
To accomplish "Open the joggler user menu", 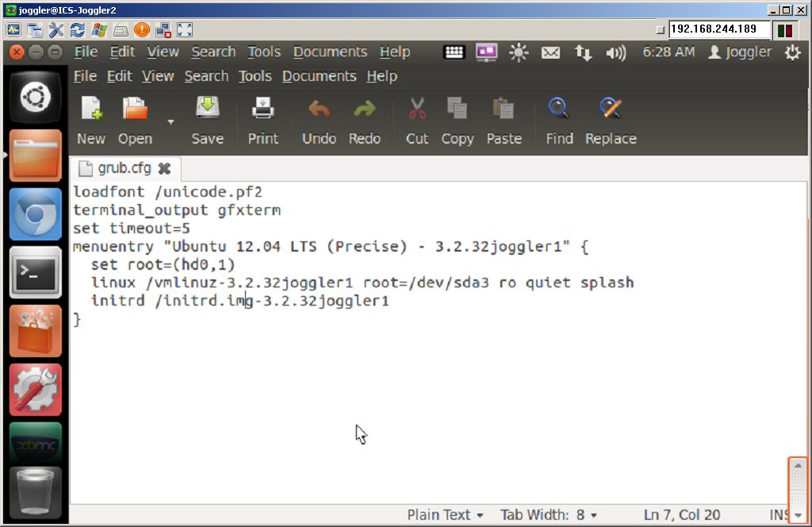I will click(740, 52).
